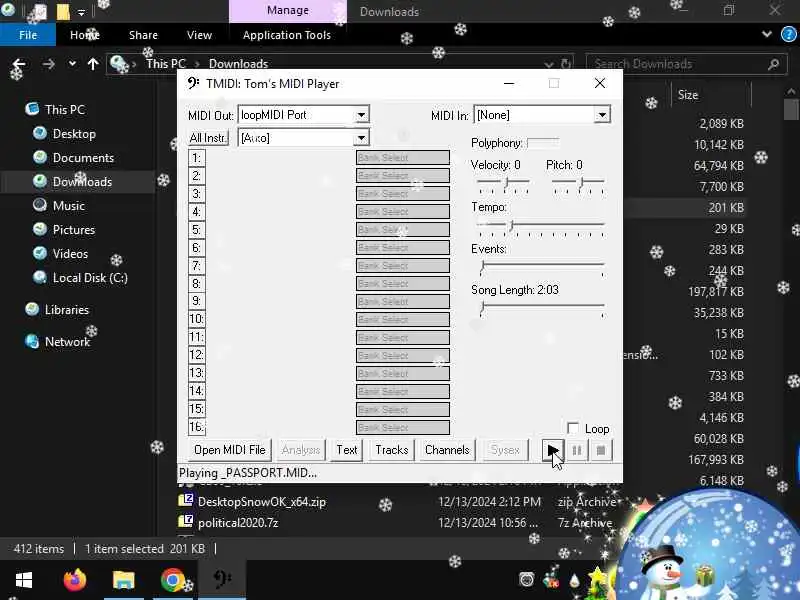Open the Windows Start menu
The image size is (800, 600).
(23, 580)
